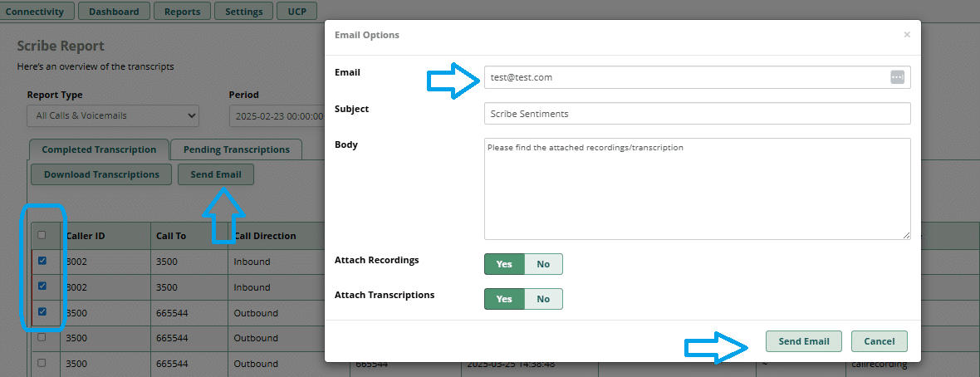980x377 pixels.
Task: Set Attach Transcriptions to Yes
Action: [504, 299]
